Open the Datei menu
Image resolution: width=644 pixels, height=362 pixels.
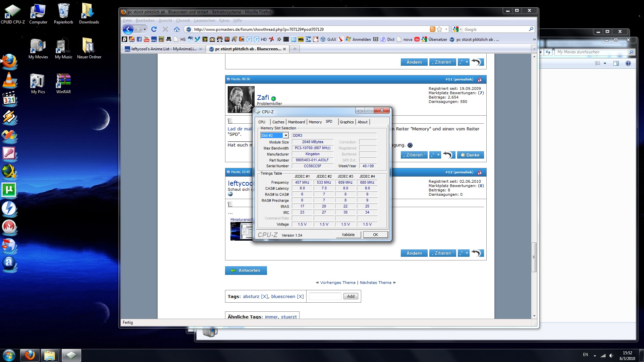(x=127, y=20)
